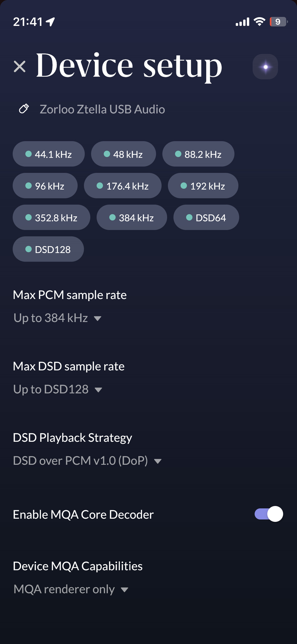Tap the cellular signal bars
The height and width of the screenshot is (644, 297).
(x=242, y=22)
